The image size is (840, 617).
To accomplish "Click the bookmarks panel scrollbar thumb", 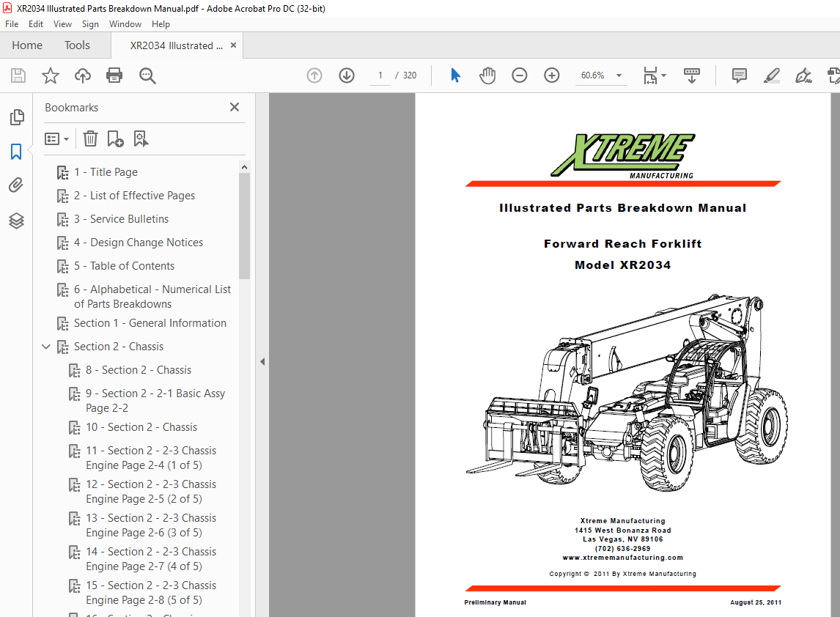I will tap(244, 226).
